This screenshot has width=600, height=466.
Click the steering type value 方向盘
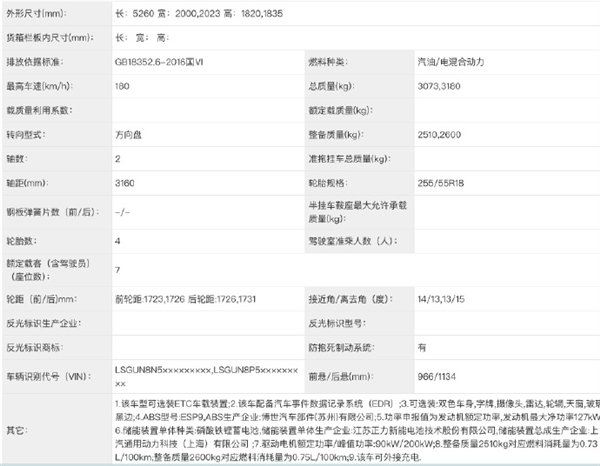(x=130, y=133)
